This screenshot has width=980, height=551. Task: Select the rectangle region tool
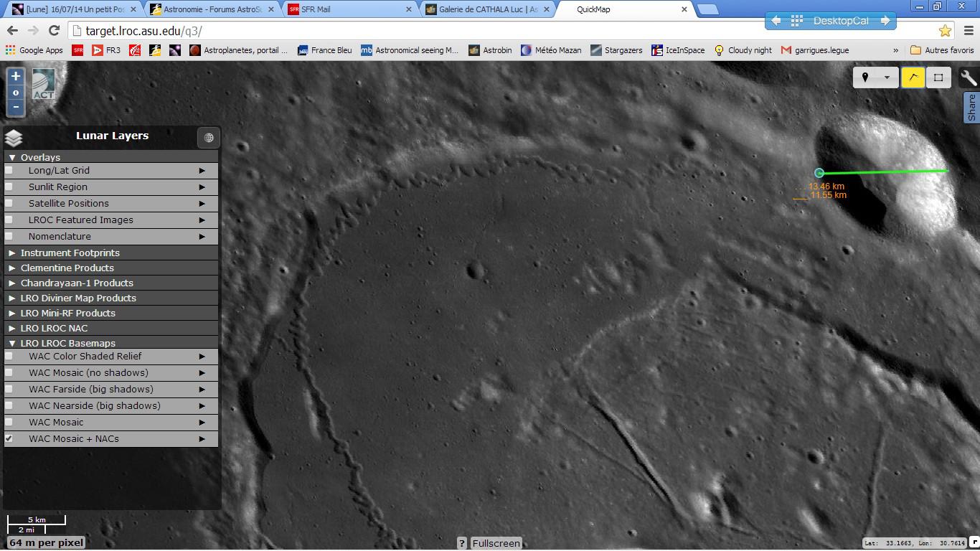938,77
